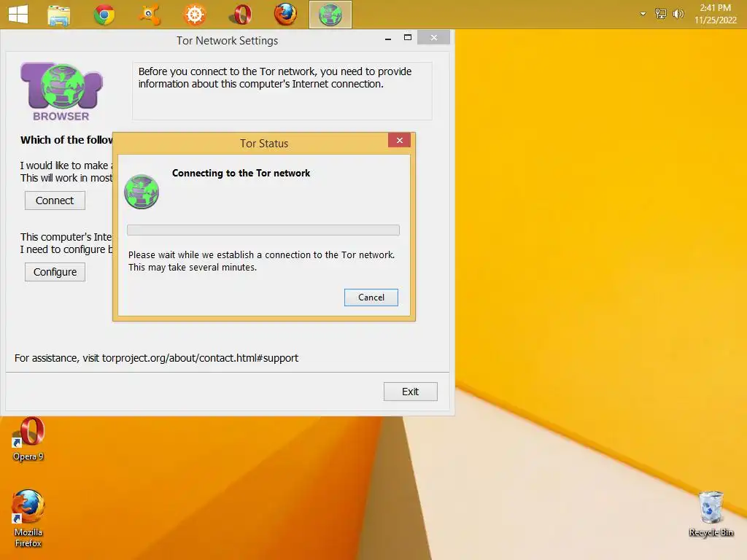747x560 pixels.
Task: Launch Google Chrome from the taskbar
Action: [x=104, y=15]
